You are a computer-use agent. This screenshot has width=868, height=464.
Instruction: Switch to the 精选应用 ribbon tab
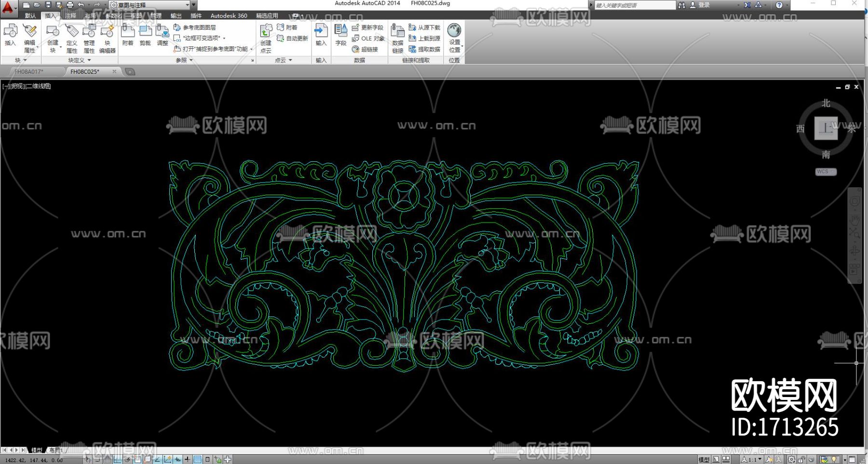click(x=267, y=16)
